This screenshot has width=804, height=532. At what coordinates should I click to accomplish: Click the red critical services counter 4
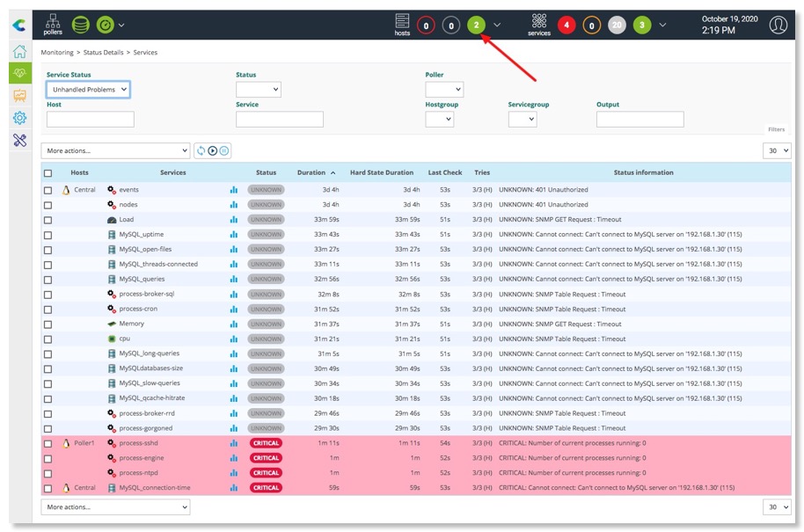pos(566,26)
